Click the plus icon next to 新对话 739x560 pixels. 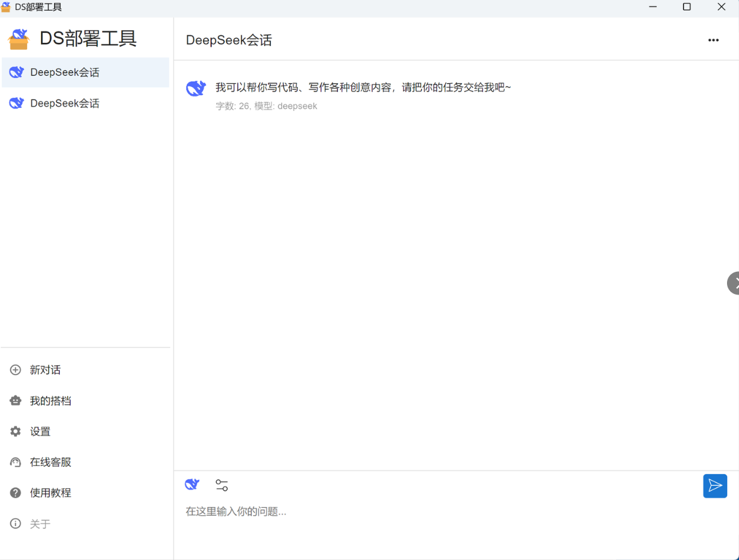[x=16, y=370]
